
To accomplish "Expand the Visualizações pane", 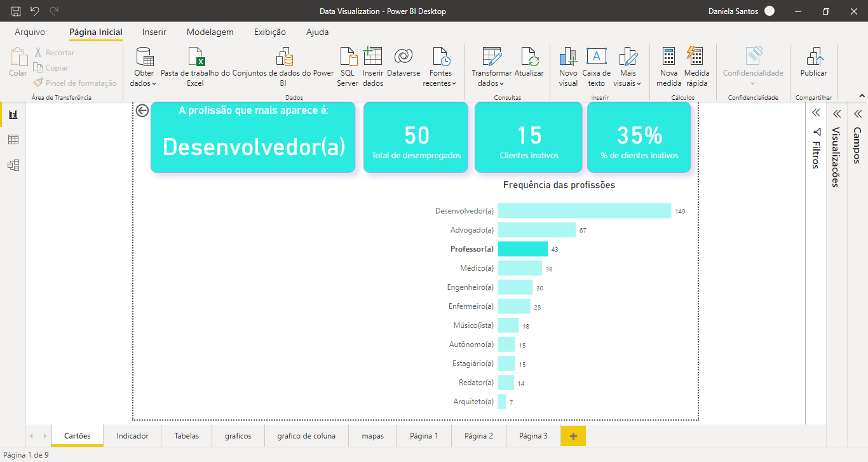I will pos(837,114).
